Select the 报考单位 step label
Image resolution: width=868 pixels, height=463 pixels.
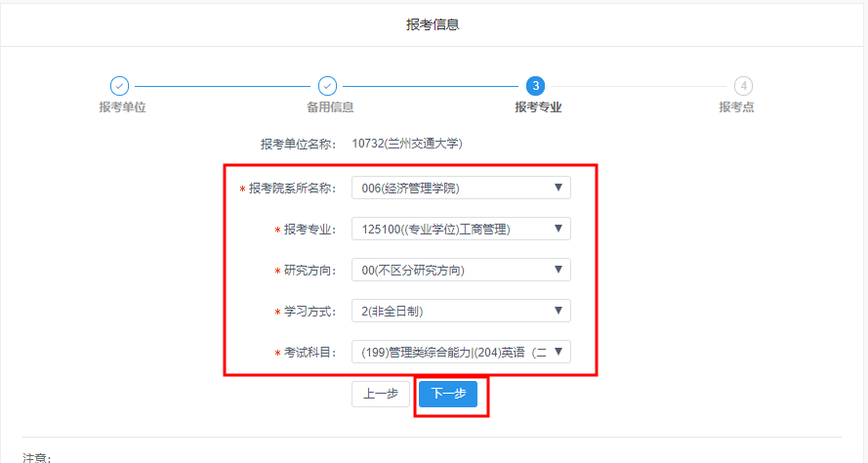click(122, 107)
